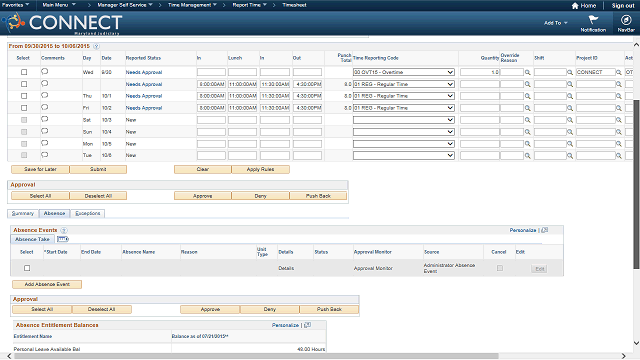
Task: Tick Select checkbox for second Needs Approval row
Action: [x=24, y=84]
